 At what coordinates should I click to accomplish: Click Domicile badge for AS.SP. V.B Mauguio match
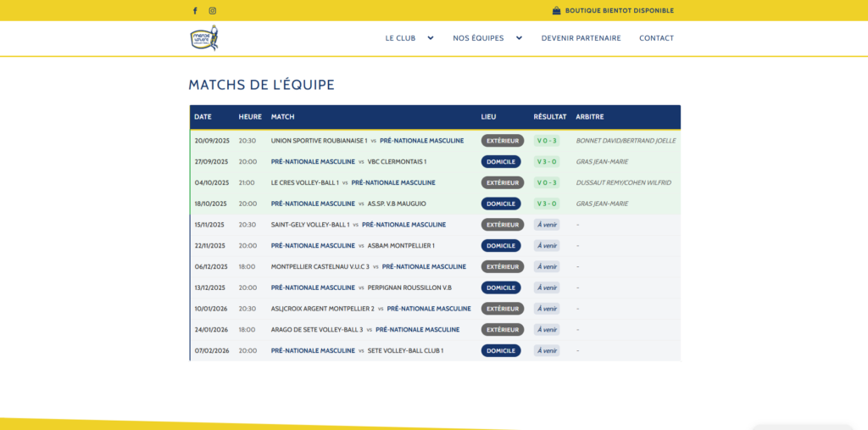[501, 204]
